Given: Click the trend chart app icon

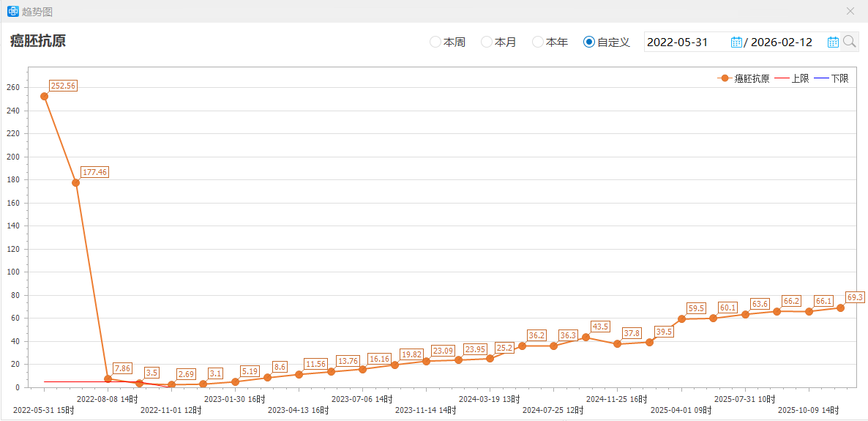Looking at the screenshot, I should (x=12, y=11).
